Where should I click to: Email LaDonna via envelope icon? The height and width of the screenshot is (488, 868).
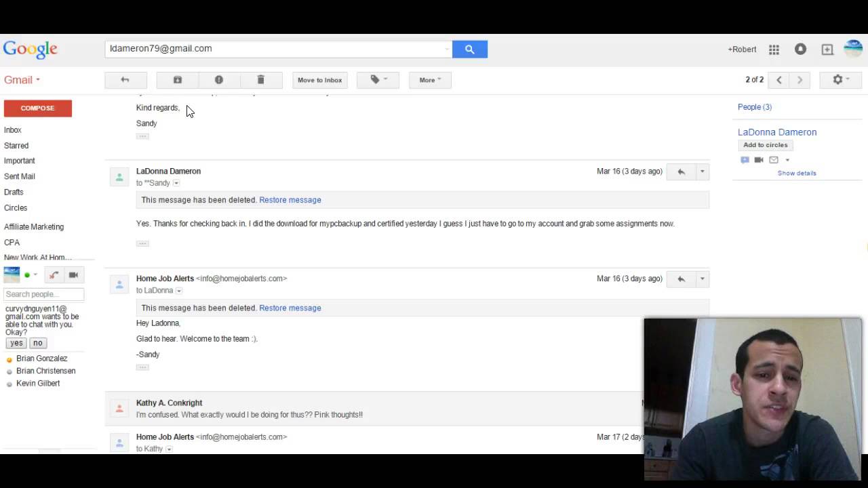[774, 160]
